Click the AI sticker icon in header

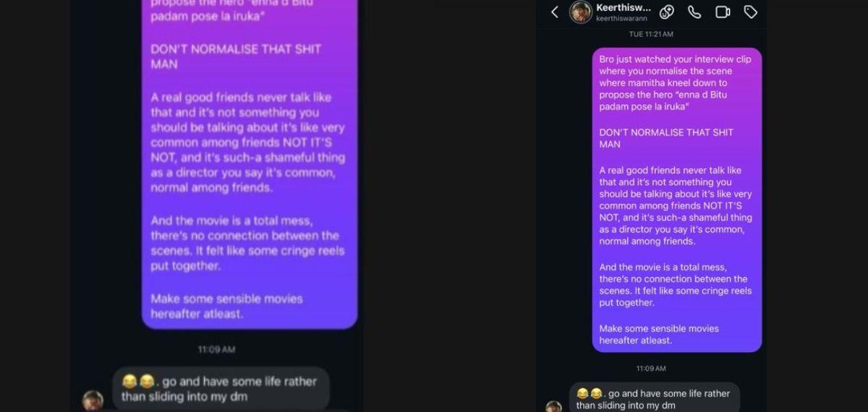[667, 12]
